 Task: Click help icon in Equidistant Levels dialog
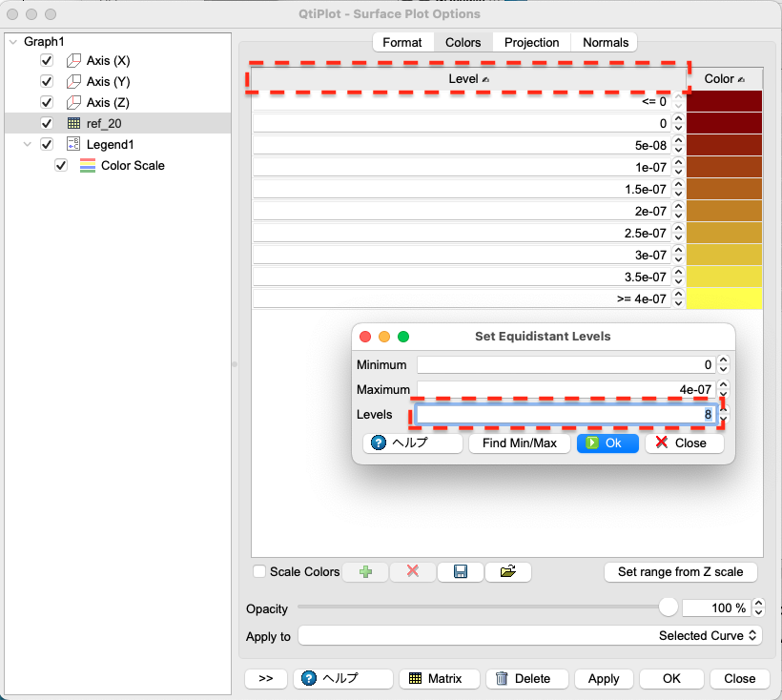(x=378, y=443)
